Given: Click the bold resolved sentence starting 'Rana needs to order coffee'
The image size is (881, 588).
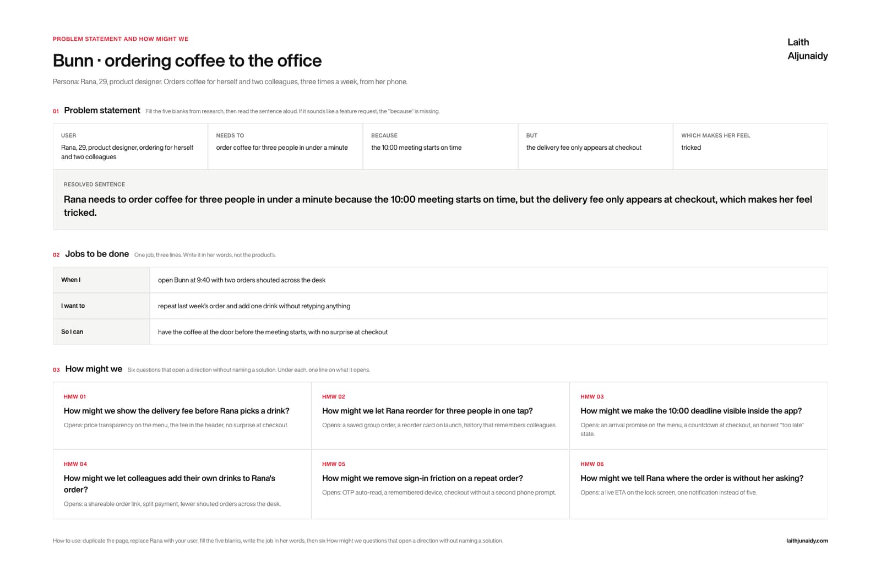Looking at the screenshot, I should pos(438,206).
